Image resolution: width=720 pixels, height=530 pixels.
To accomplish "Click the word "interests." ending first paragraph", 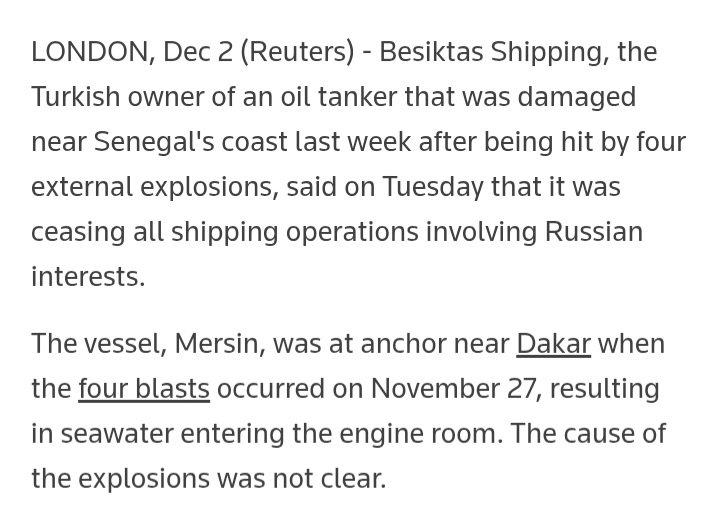I will tap(88, 276).
